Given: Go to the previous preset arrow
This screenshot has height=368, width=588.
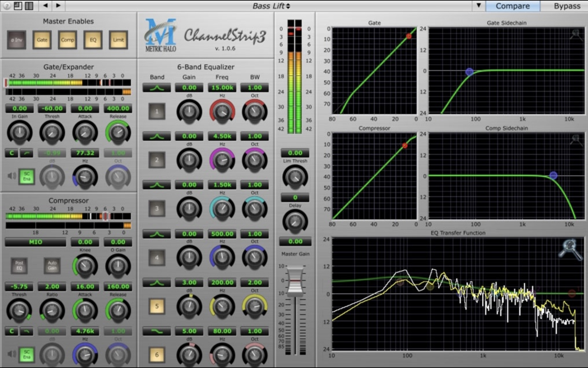Looking at the screenshot, I should (x=45, y=5).
